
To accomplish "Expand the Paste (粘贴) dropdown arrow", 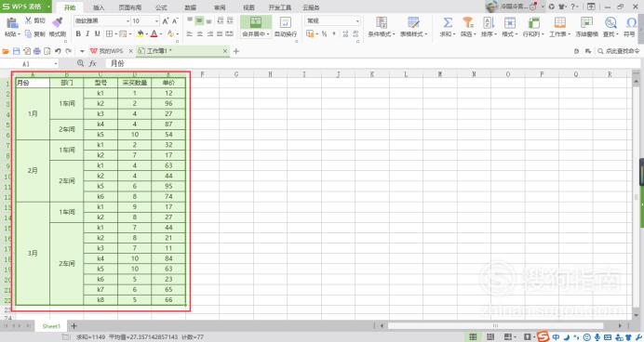I will (19, 34).
